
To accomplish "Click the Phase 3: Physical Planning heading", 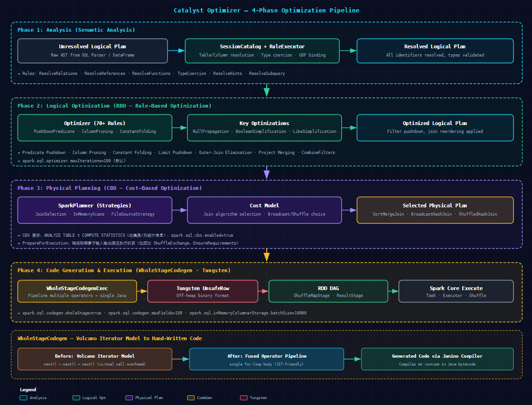I will click(x=109, y=188).
